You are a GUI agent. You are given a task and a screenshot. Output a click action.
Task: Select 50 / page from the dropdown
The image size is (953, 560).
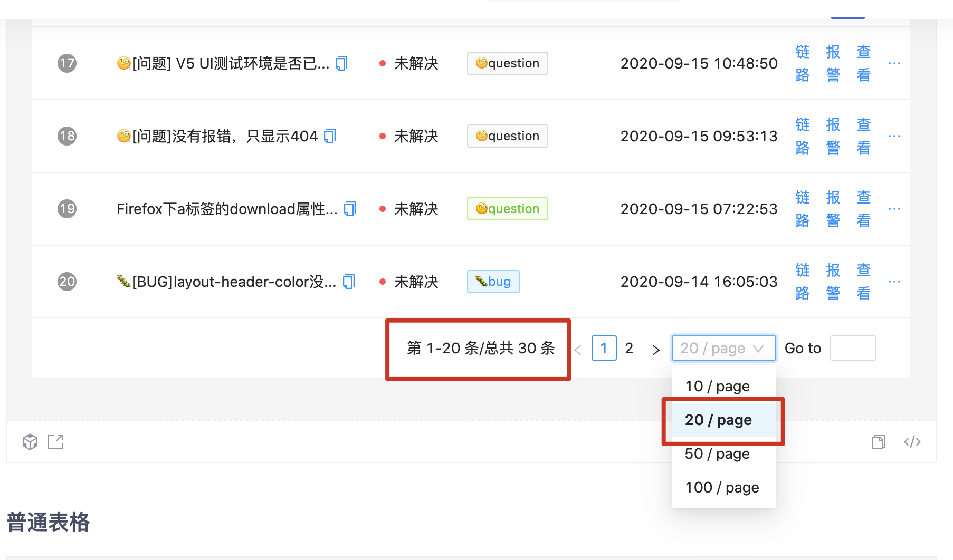point(717,453)
